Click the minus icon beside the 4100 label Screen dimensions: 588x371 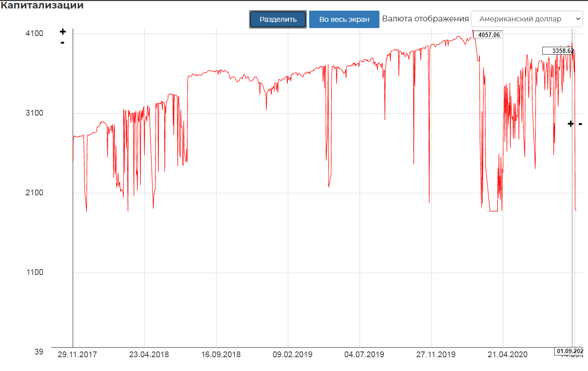pos(63,43)
